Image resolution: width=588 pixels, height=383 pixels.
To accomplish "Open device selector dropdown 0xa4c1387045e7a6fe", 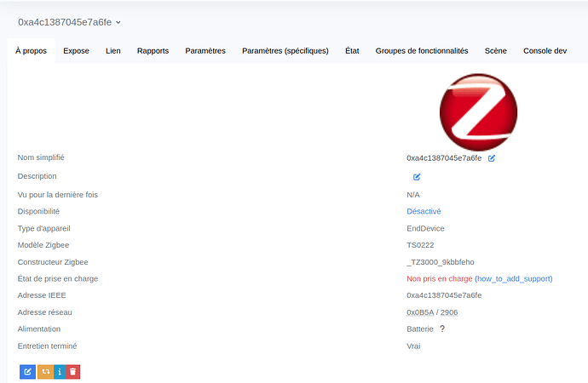I will tap(69, 22).
